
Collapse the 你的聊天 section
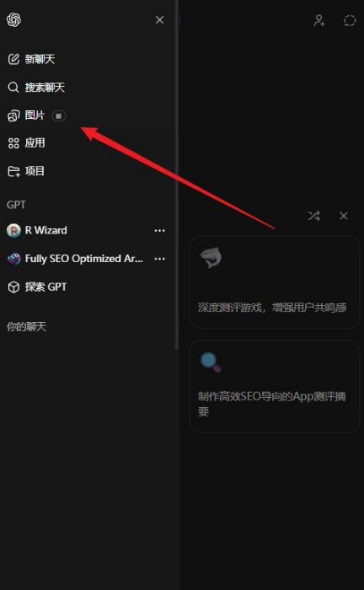[26, 327]
